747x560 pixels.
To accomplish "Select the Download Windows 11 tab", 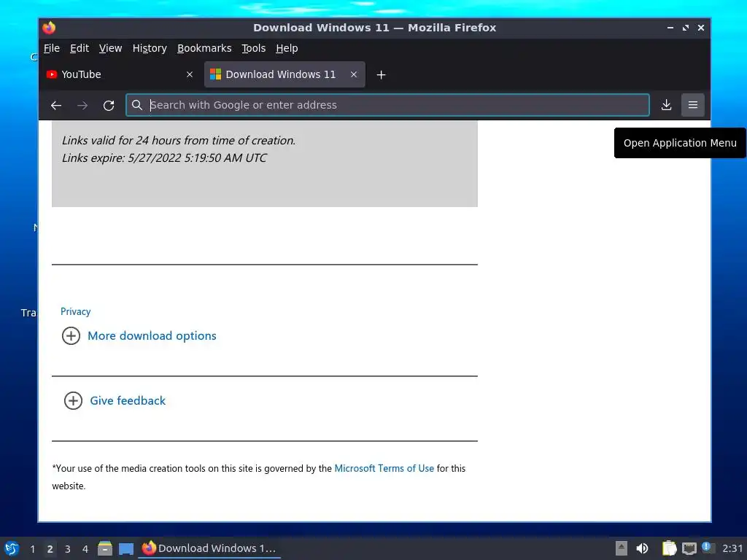I will tap(285, 74).
